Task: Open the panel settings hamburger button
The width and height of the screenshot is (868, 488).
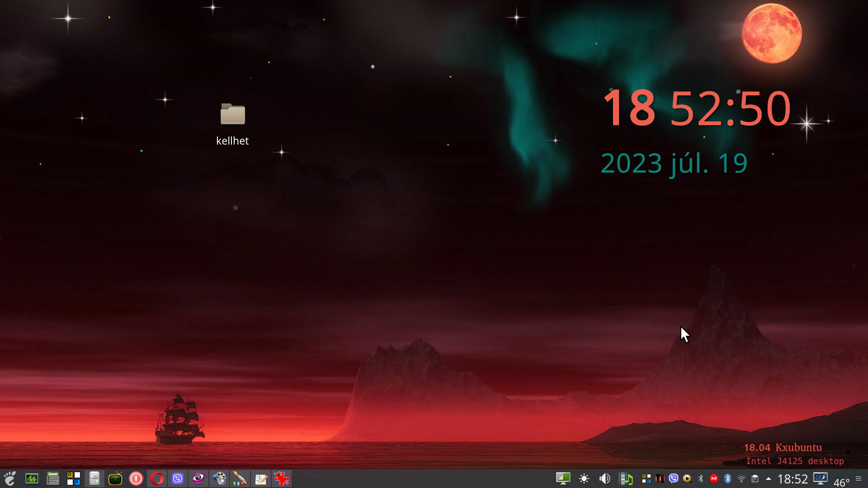Action: click(859, 479)
